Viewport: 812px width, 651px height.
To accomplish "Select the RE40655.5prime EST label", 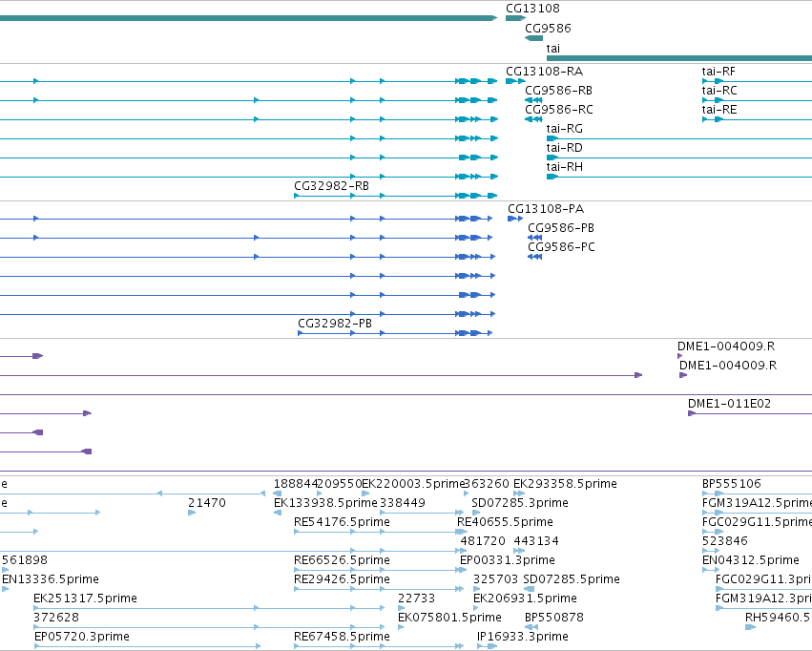I will point(505,522).
